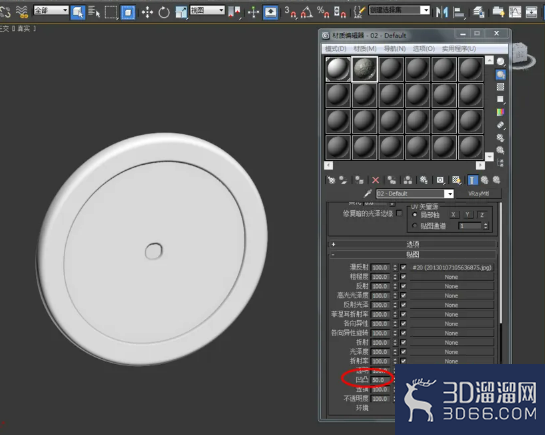Click the Make Material Copy icon
The height and width of the screenshot is (435, 545).
[x=392, y=180]
